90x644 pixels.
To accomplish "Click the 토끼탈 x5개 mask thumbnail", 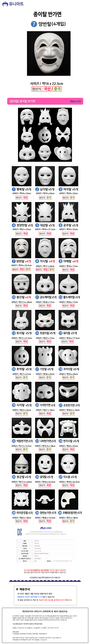I will pos(22,320).
